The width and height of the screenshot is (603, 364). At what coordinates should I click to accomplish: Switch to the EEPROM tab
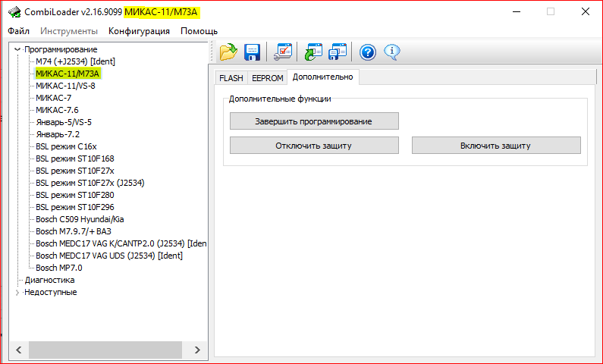tap(267, 77)
